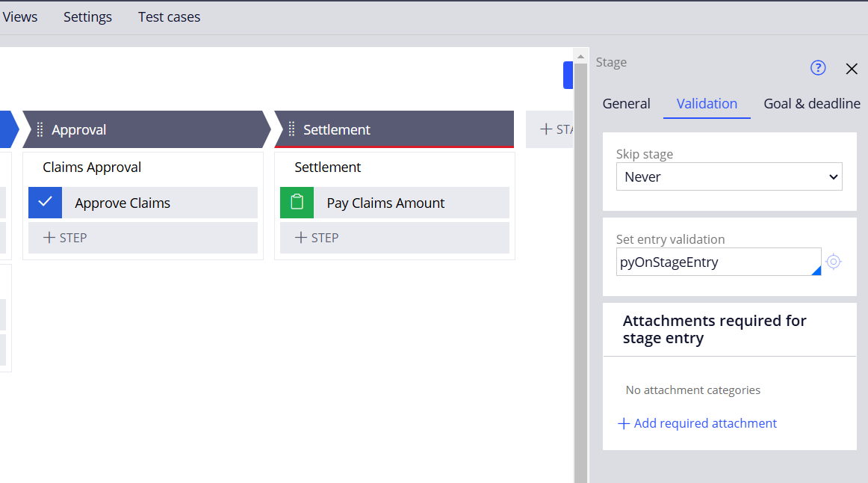Close the Stage properties panel
868x483 pixels.
pos(852,68)
